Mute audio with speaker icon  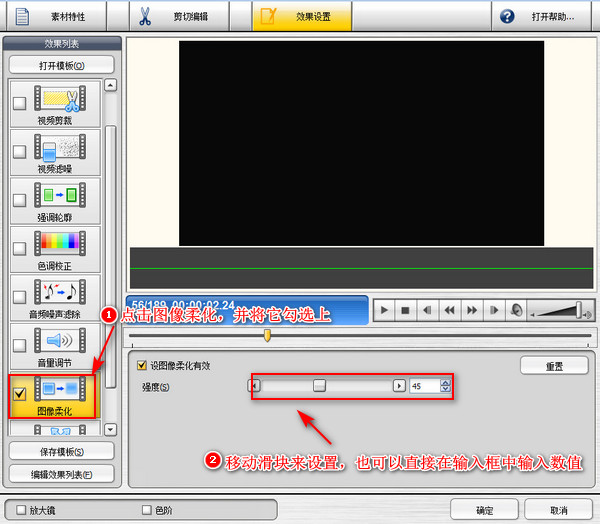point(517,310)
